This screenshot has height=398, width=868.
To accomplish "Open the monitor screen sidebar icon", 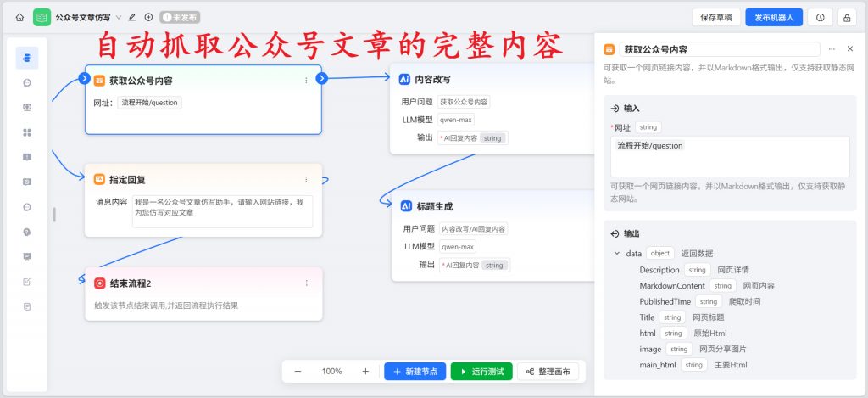I will 27,108.
